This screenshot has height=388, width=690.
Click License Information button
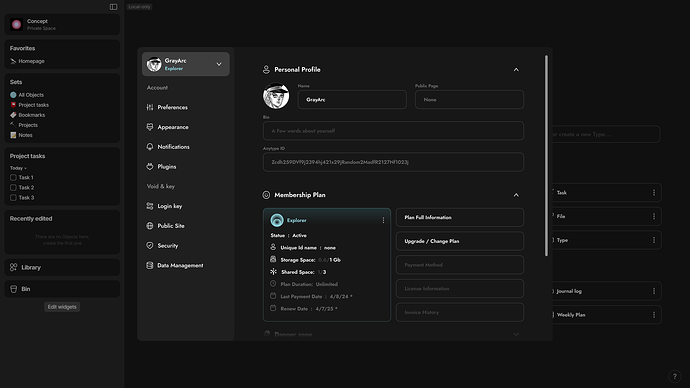[x=460, y=289]
